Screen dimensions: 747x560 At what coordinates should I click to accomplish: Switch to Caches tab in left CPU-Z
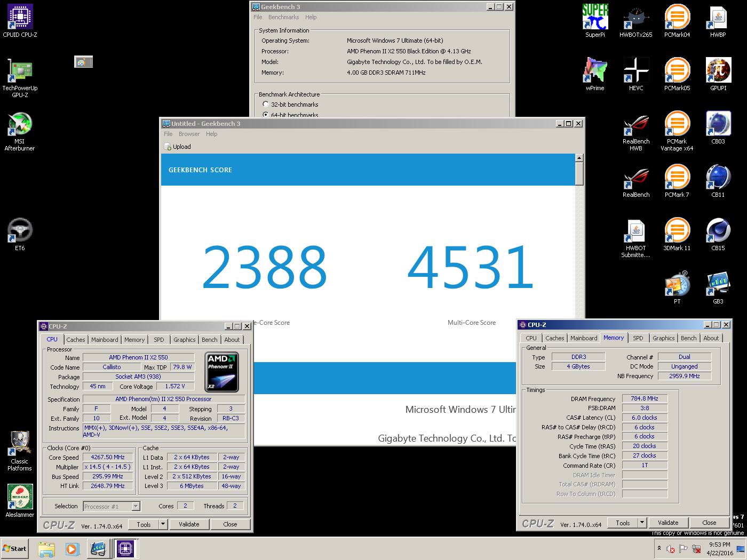point(76,340)
